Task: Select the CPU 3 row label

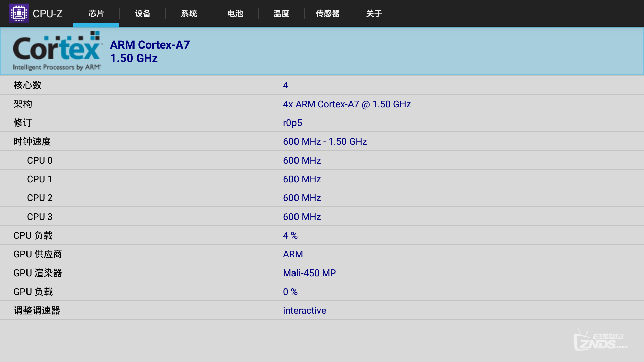Action: pos(40,217)
